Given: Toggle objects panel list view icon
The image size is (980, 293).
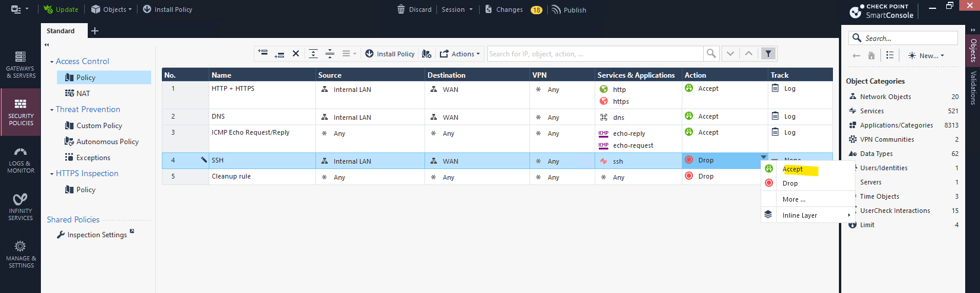Looking at the screenshot, I should pos(890,55).
